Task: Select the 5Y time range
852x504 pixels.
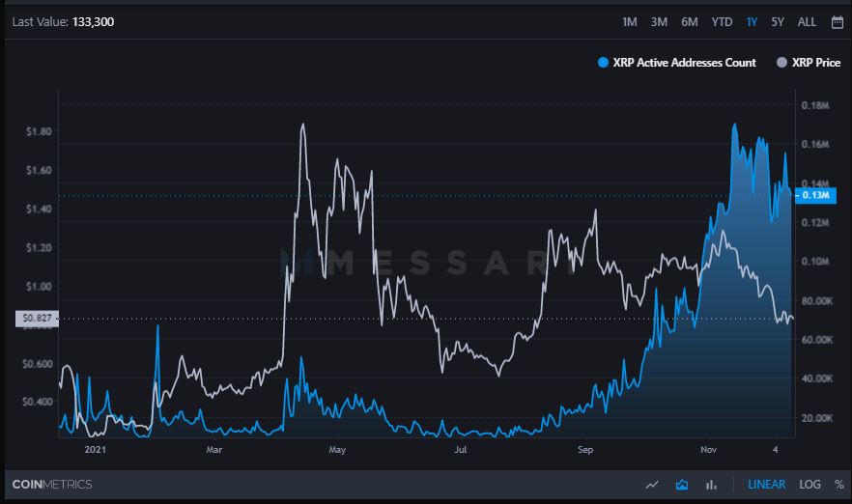Action: click(778, 21)
